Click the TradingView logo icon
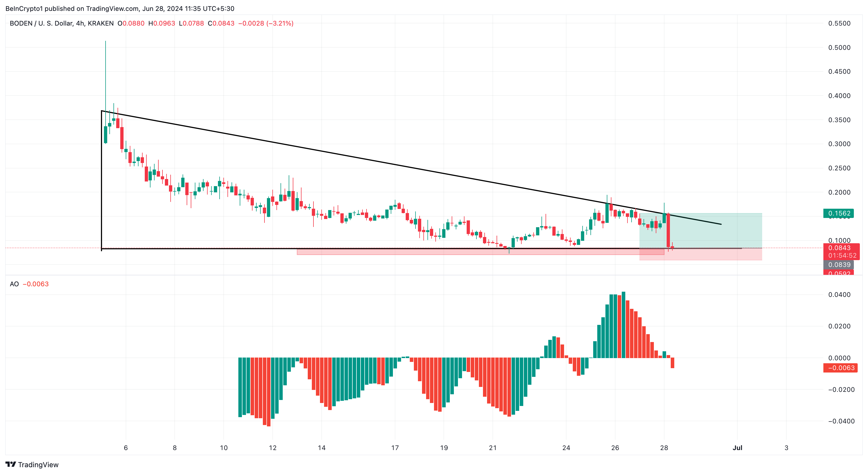 10,464
